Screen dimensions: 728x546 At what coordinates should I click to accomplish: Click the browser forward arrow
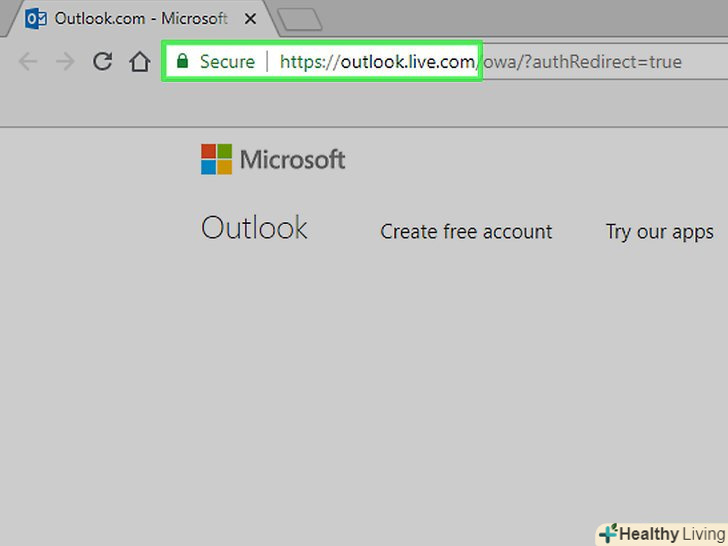tap(65, 61)
